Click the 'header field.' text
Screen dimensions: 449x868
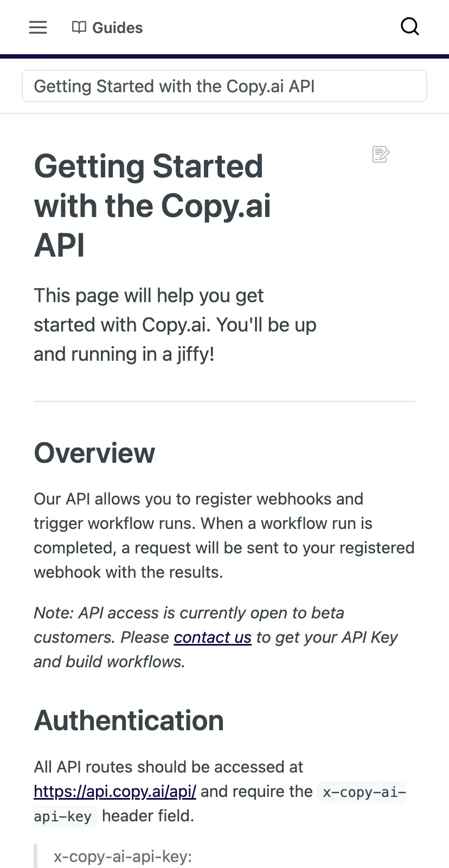[x=148, y=815]
